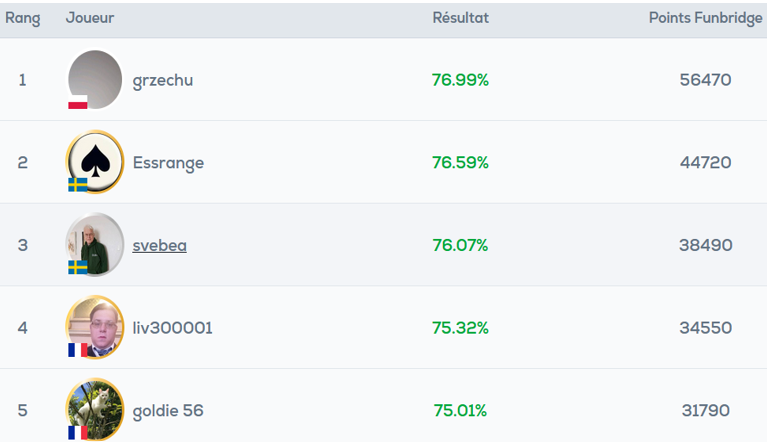Sort by the Résultat column header

460,18
